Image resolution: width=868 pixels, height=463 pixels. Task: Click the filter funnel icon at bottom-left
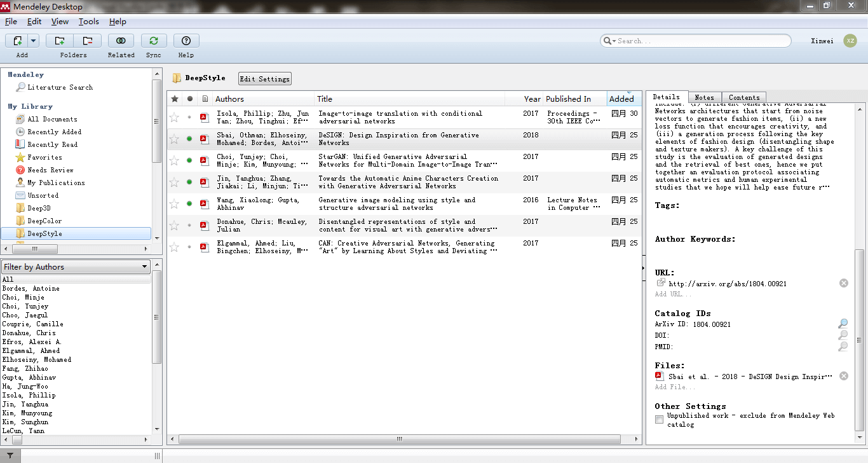tap(10, 455)
